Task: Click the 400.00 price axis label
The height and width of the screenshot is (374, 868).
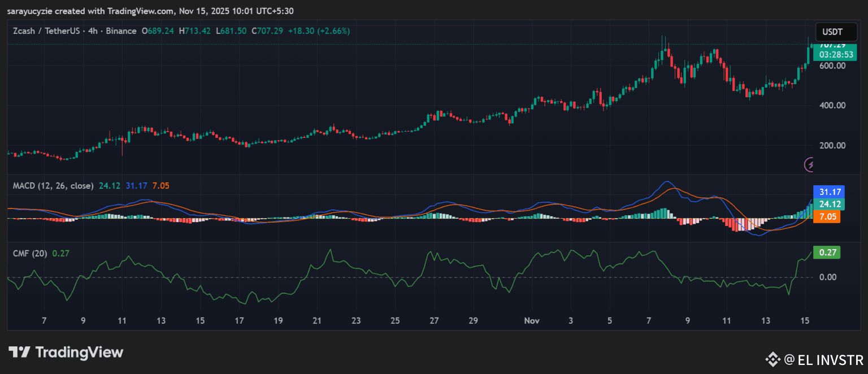Action: coord(832,106)
